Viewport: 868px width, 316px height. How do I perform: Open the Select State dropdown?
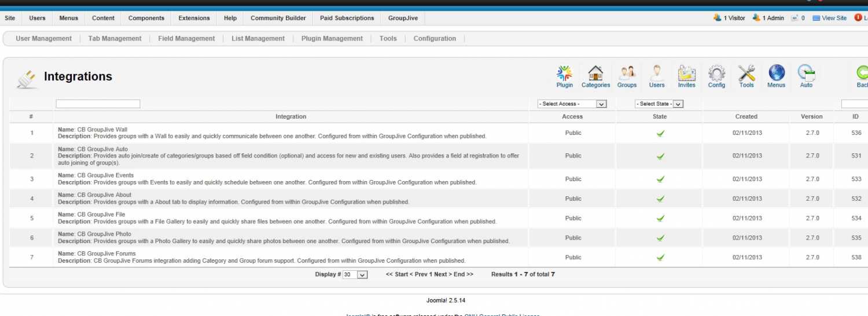(x=659, y=104)
